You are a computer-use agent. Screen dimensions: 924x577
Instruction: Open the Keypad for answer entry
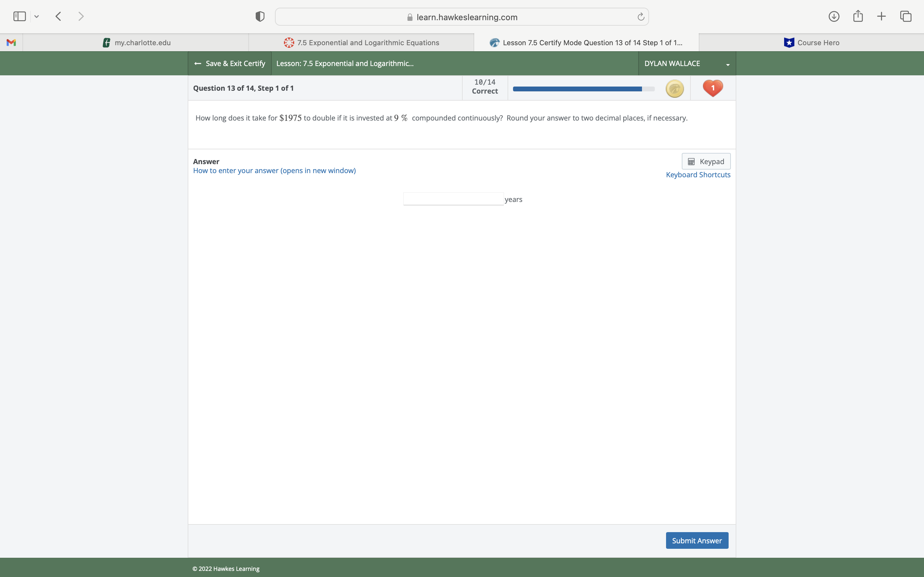tap(706, 161)
